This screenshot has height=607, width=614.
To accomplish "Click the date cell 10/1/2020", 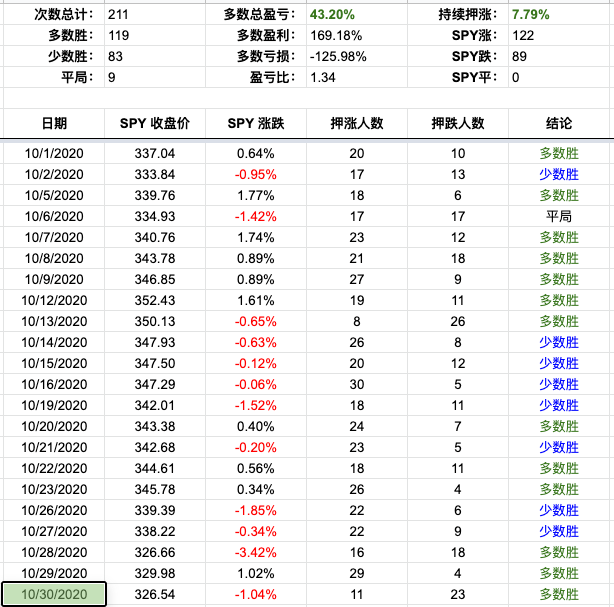I will [54, 154].
